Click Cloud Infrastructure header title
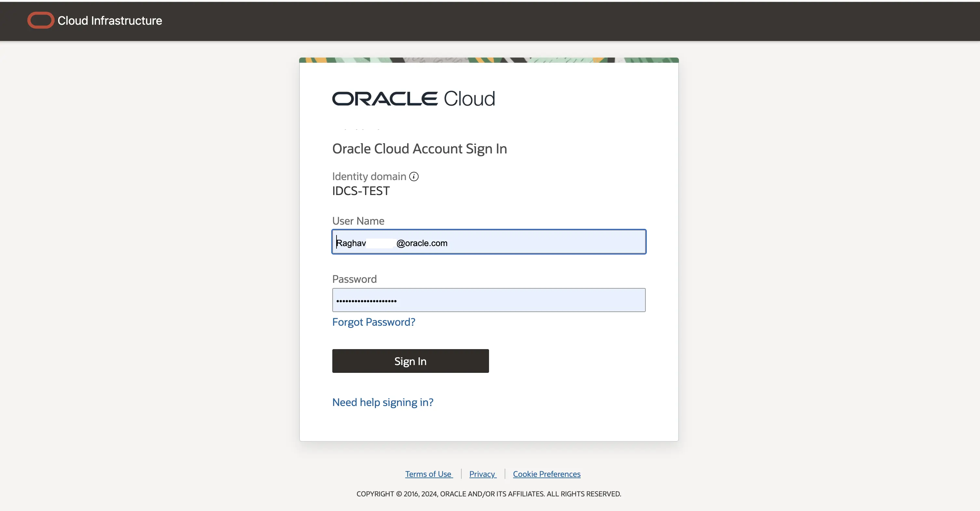 point(110,20)
